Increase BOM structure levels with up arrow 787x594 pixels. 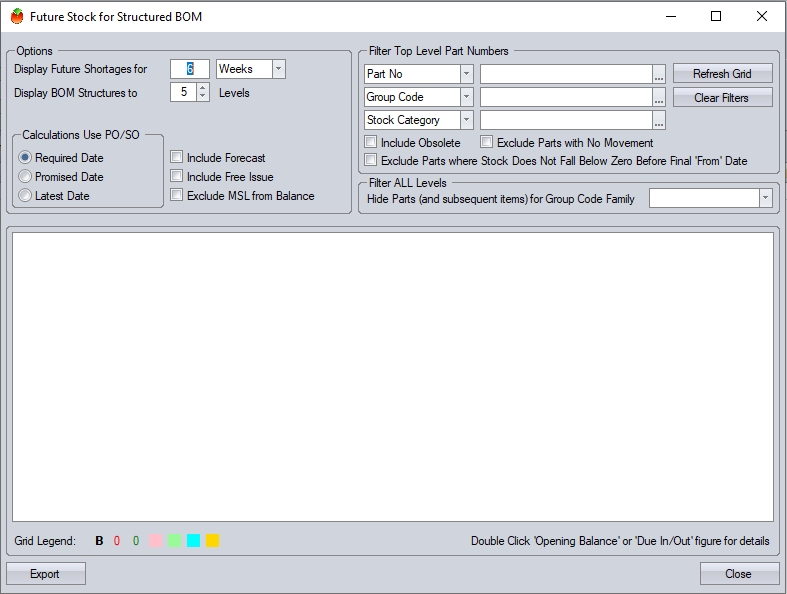203,88
